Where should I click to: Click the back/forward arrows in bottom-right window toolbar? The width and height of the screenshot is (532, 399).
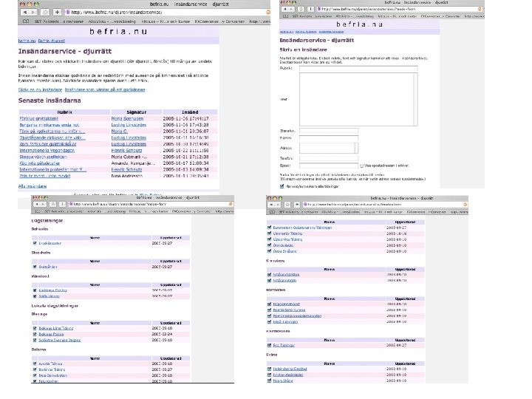pyautogui.click(x=274, y=205)
